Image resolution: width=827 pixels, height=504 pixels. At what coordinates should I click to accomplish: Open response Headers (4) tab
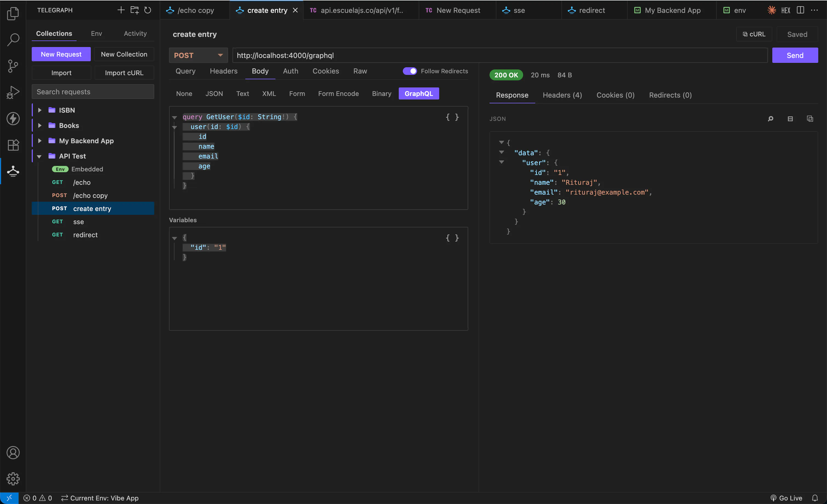click(x=562, y=95)
